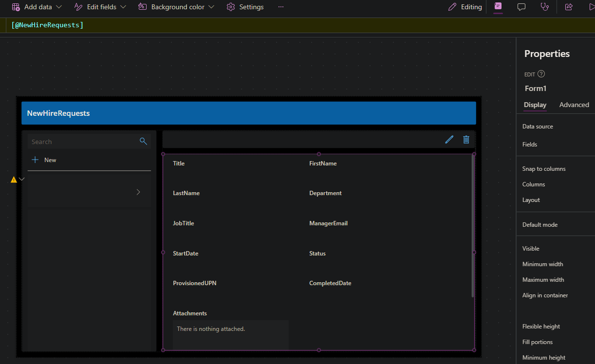Click the Flexible height property
The width and height of the screenshot is (595, 364).
point(541,327)
